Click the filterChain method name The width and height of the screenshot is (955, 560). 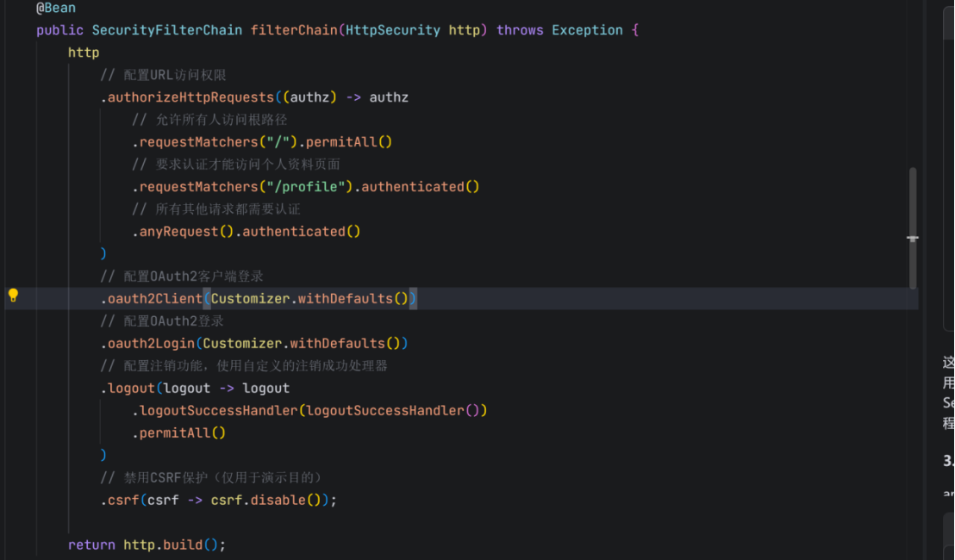(294, 30)
